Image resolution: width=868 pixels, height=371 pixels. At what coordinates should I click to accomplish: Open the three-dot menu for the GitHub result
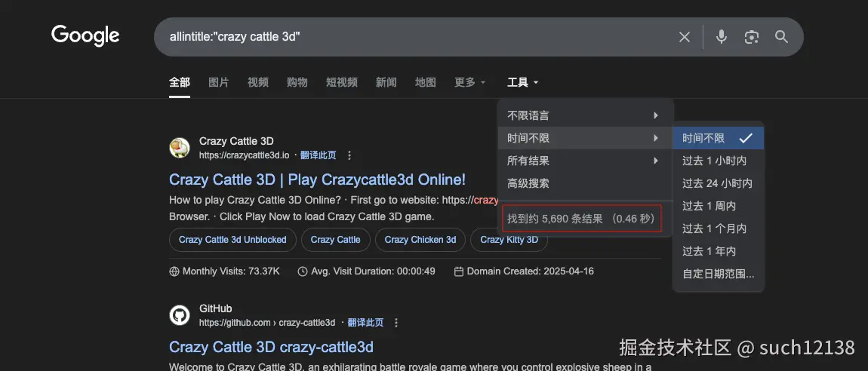tap(396, 322)
